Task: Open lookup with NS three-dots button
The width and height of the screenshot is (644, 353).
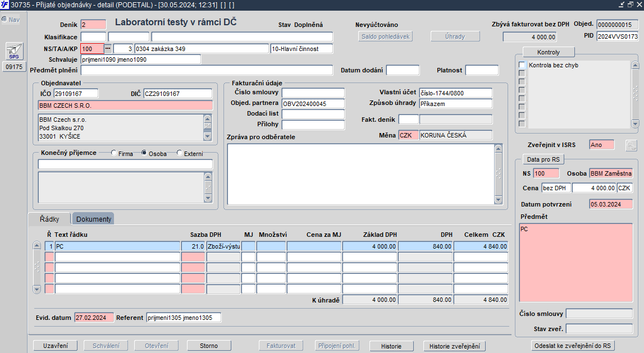Action: (108, 49)
